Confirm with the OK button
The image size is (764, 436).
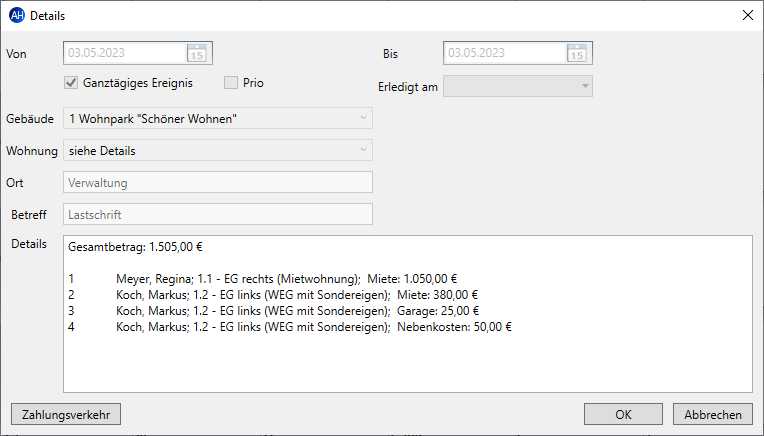pyautogui.click(x=623, y=415)
